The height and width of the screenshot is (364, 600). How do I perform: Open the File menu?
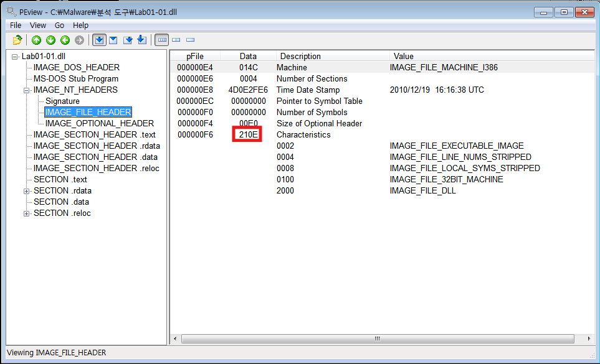point(16,26)
